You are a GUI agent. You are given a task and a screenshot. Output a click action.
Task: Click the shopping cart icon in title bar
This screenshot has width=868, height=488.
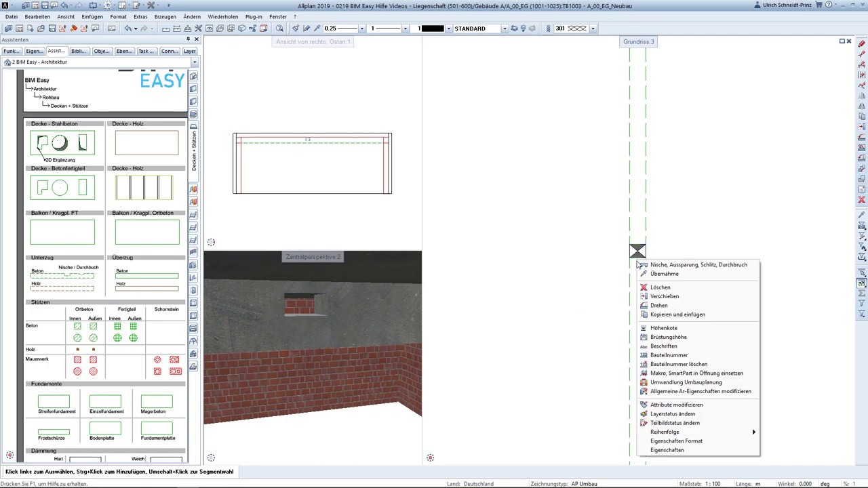click(x=818, y=5)
